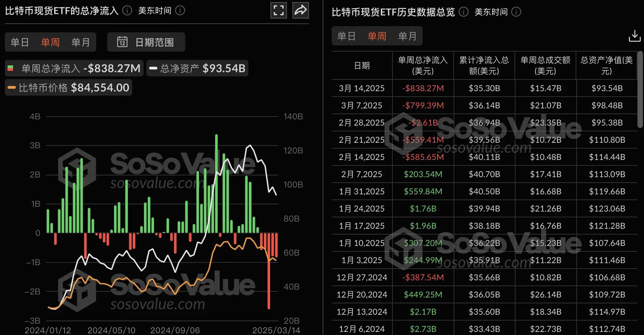Toggle visibility of the 总净资产 line
The height and width of the screenshot is (335, 644).
pyautogui.click(x=197, y=68)
